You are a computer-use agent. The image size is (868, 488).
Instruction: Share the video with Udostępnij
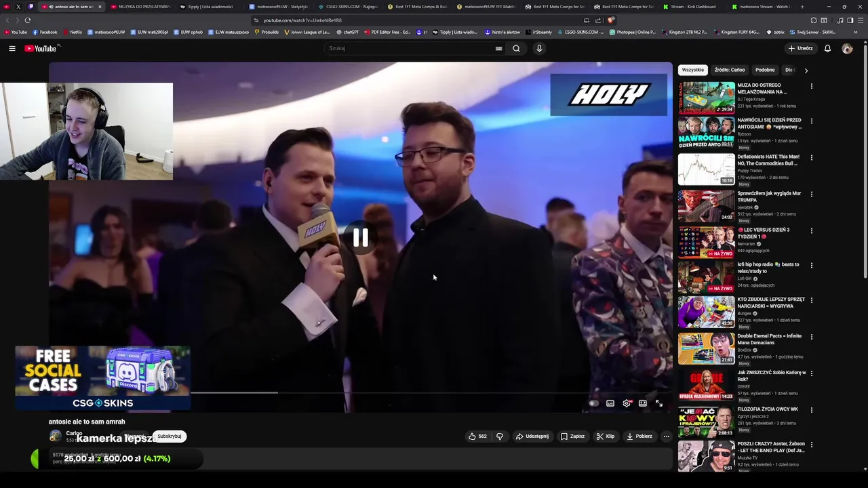pyautogui.click(x=532, y=436)
